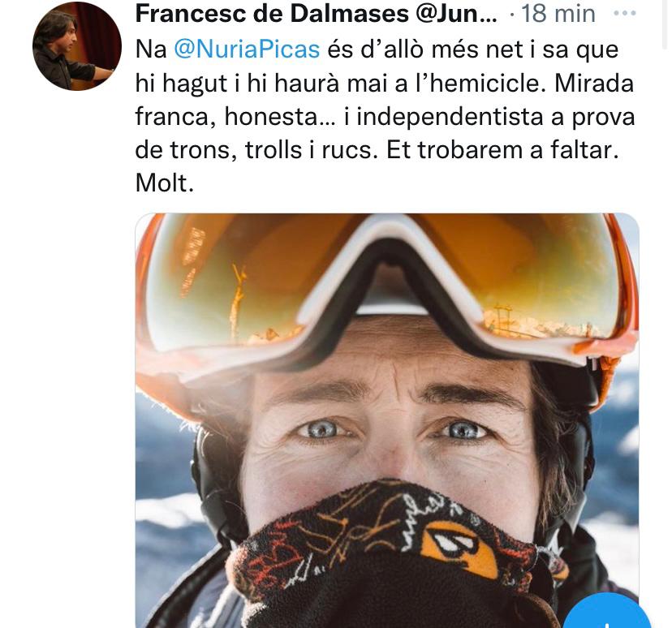Open the attached skier photo
This screenshot has height=628, width=672.
[x=386, y=420]
